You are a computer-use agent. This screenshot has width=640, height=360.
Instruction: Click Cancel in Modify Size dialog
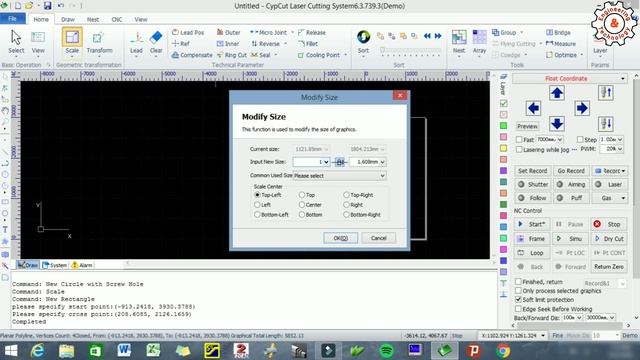click(378, 238)
